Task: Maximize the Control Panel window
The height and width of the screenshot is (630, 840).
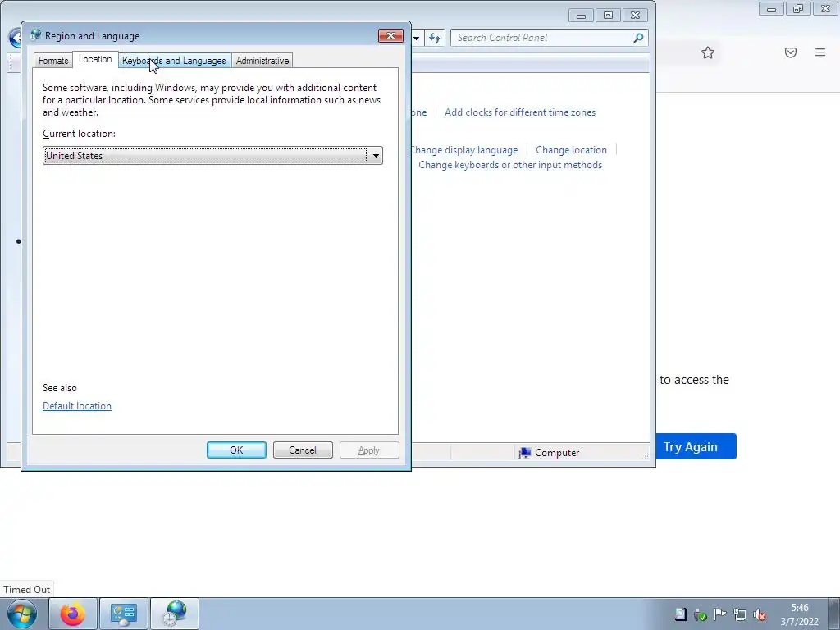Action: coord(608,16)
